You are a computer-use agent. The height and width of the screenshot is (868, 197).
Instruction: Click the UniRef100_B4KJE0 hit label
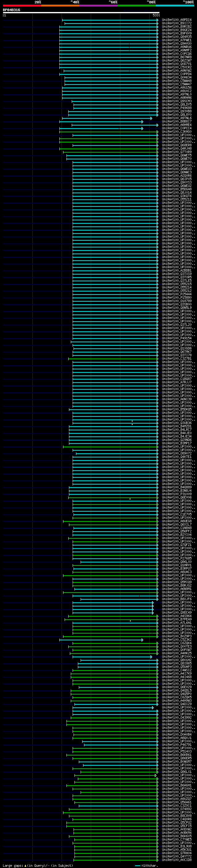(x=176, y=433)
